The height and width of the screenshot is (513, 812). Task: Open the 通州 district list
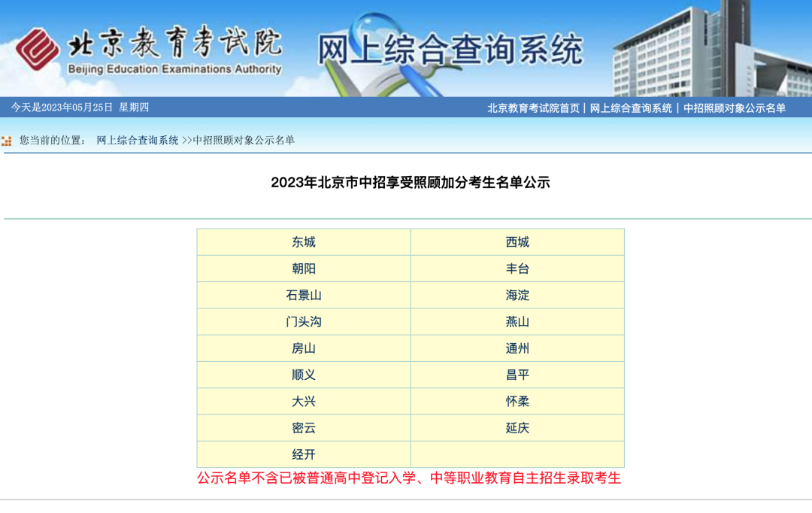[517, 348]
